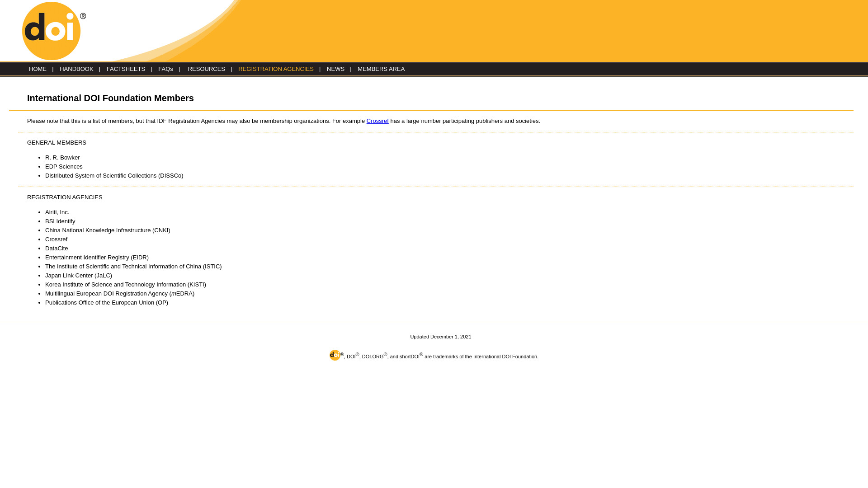868x488 pixels.
Task: Select REGISTRATION AGENCIES in navigation bar
Action: coord(276,69)
